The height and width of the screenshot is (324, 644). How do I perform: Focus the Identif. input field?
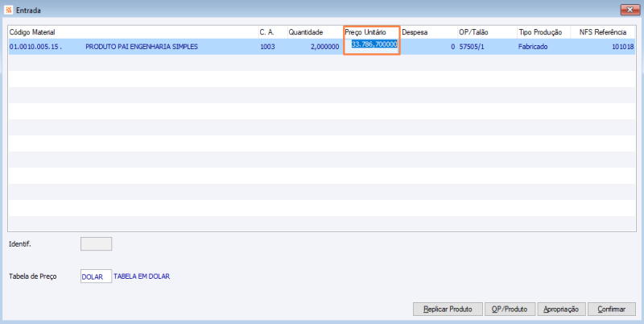click(96, 244)
